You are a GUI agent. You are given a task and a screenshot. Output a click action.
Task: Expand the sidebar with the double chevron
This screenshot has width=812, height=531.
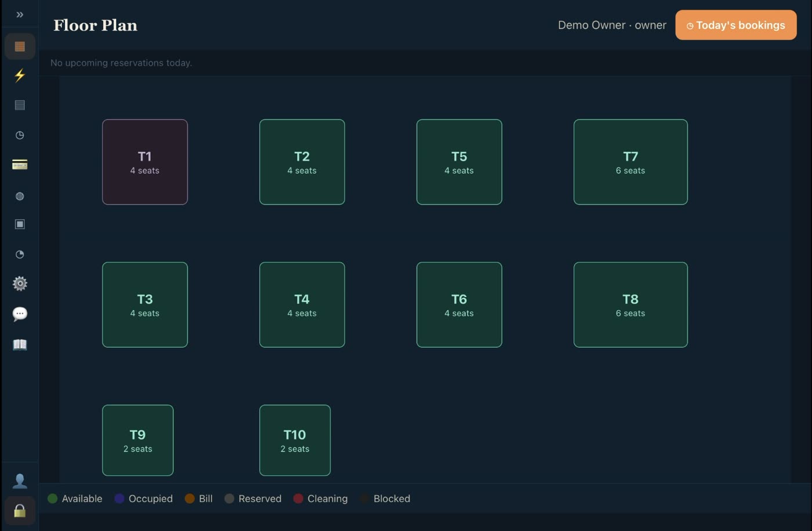pyautogui.click(x=20, y=14)
